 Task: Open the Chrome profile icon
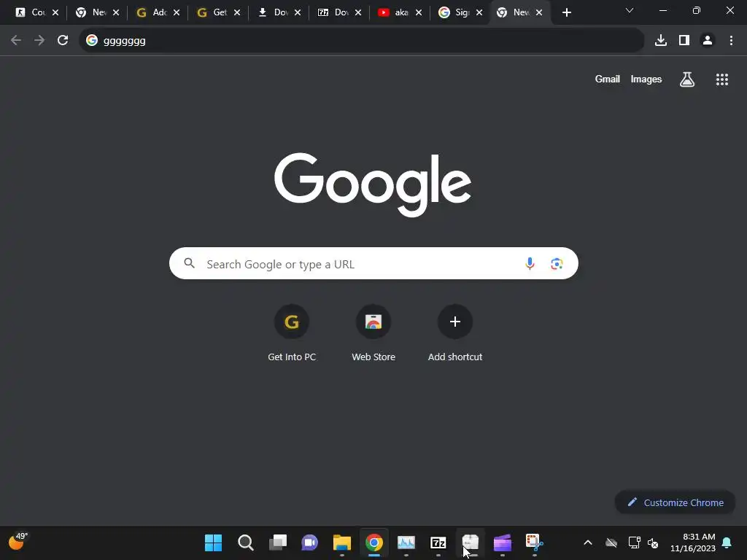coord(708,41)
